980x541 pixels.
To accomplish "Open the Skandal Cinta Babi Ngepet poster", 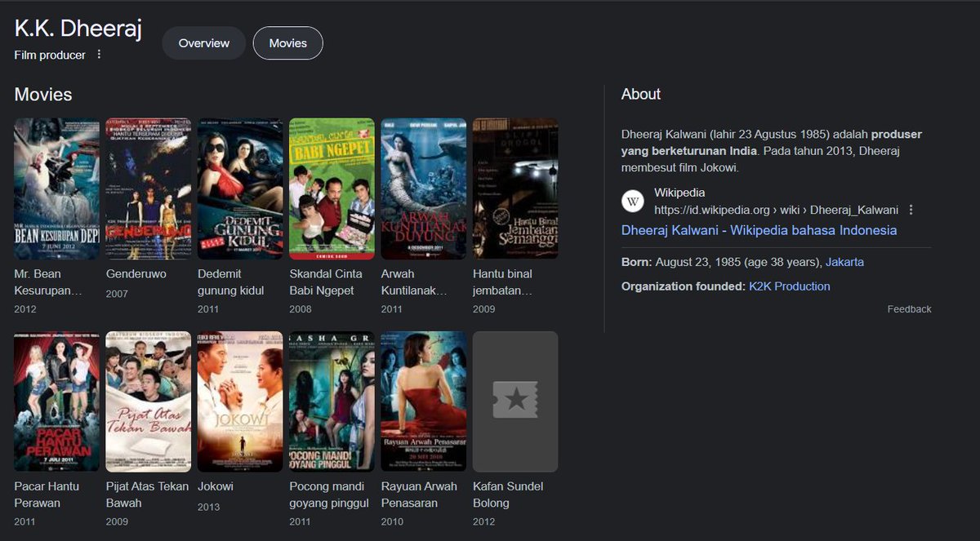I will (x=332, y=188).
